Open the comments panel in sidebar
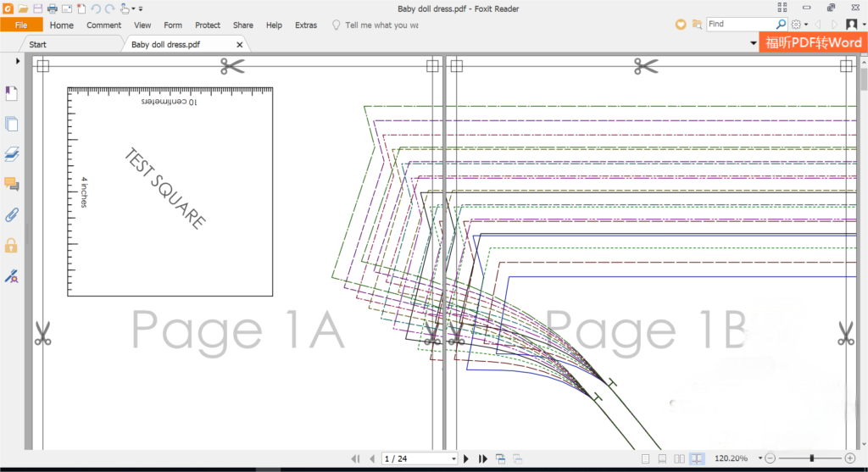The image size is (868, 472). click(x=12, y=184)
